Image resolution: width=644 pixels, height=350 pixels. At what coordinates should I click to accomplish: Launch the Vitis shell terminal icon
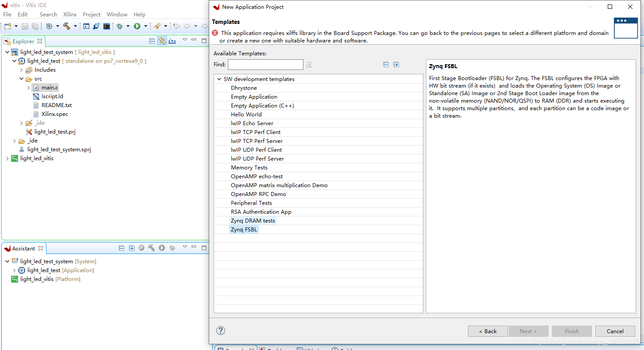tap(107, 27)
